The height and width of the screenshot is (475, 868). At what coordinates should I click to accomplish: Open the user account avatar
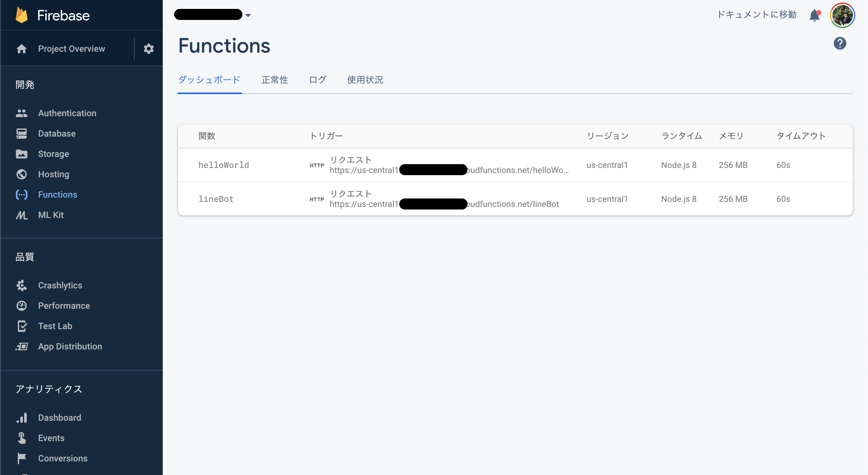point(842,15)
